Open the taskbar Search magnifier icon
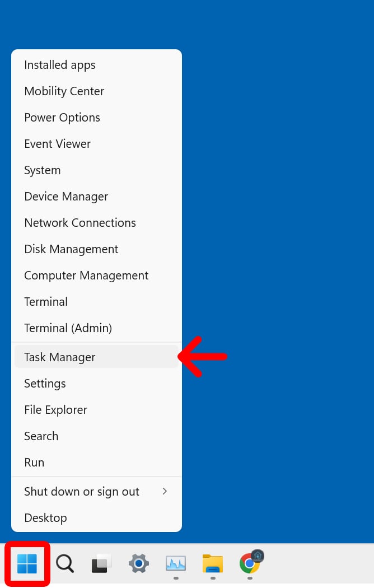 pyautogui.click(x=64, y=563)
